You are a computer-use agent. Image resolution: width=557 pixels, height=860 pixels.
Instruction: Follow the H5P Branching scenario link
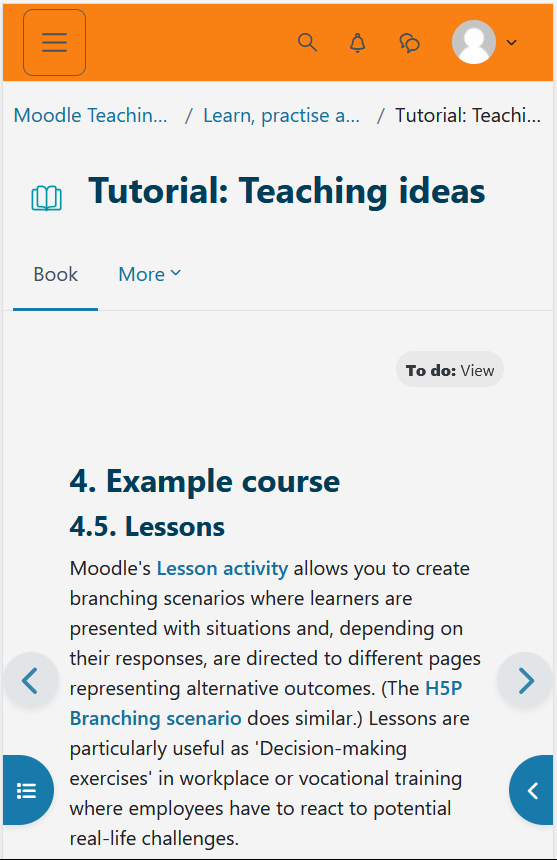pos(266,703)
